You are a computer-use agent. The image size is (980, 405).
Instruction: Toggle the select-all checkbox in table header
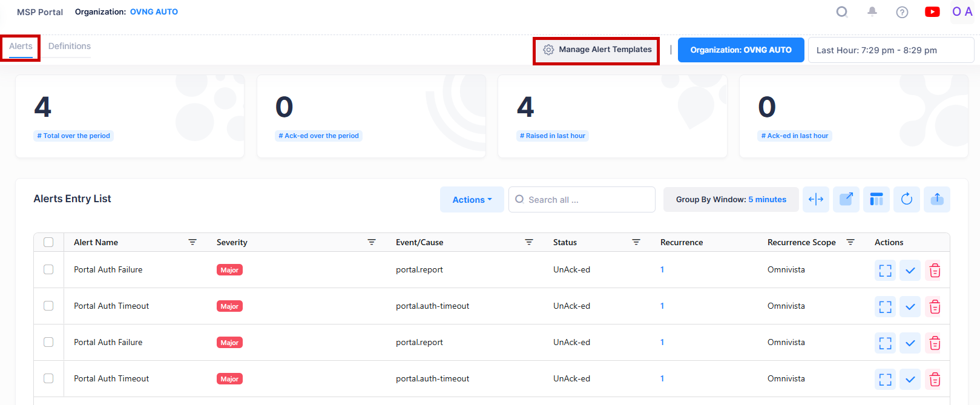coord(48,242)
